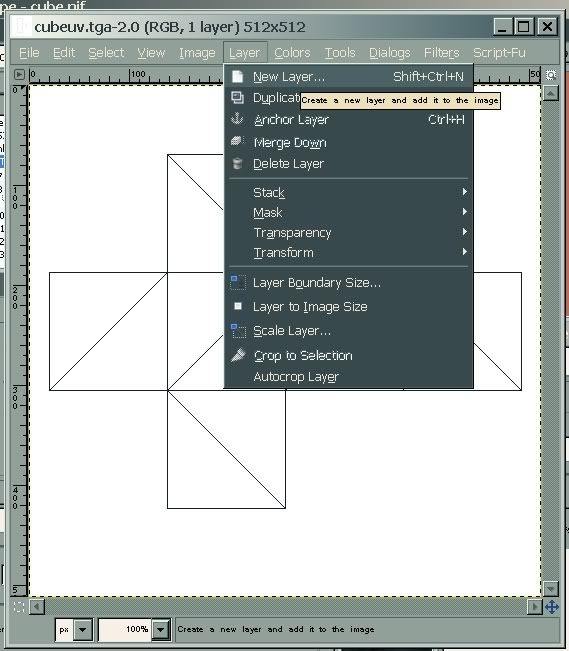Open the ruler-corner image menu arrow button
Image resolution: width=569 pixels, height=651 pixels.
point(19,75)
